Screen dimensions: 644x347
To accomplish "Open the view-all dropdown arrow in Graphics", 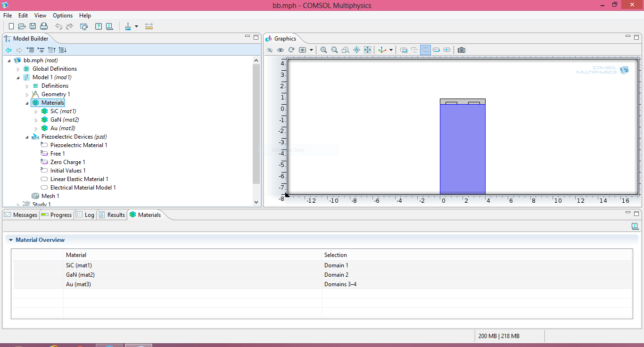I will point(311,50).
